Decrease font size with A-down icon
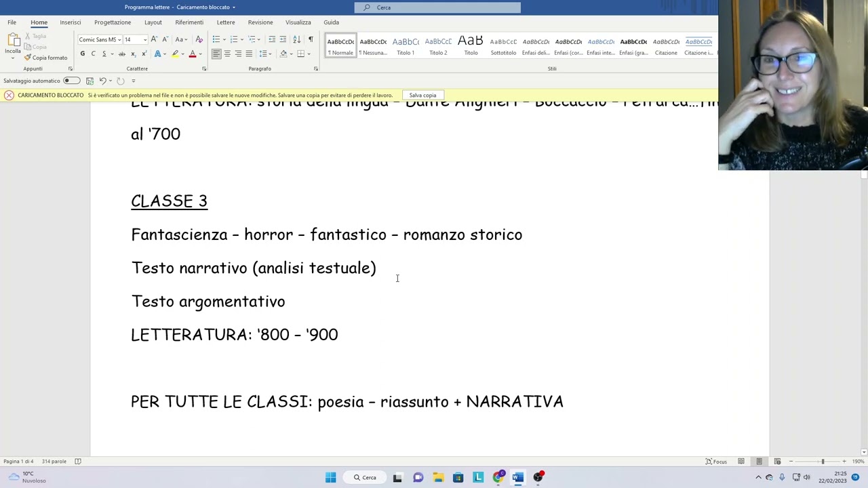 pos(165,39)
